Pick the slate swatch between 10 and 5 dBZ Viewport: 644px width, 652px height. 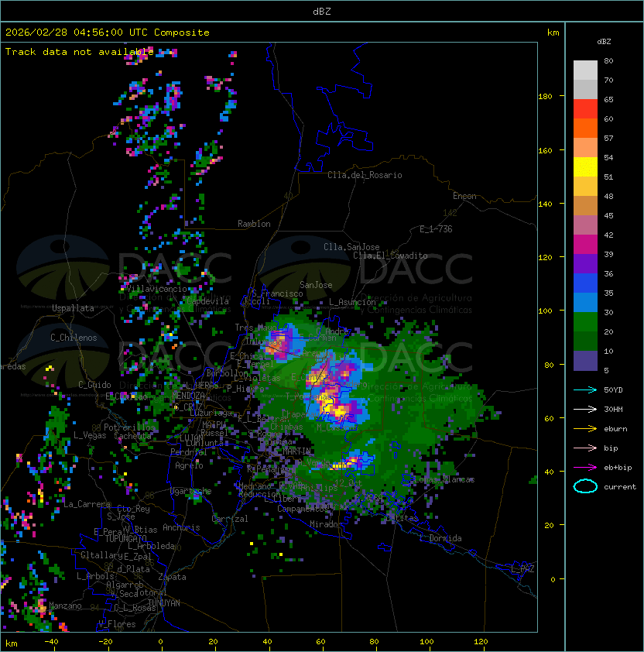(x=585, y=361)
